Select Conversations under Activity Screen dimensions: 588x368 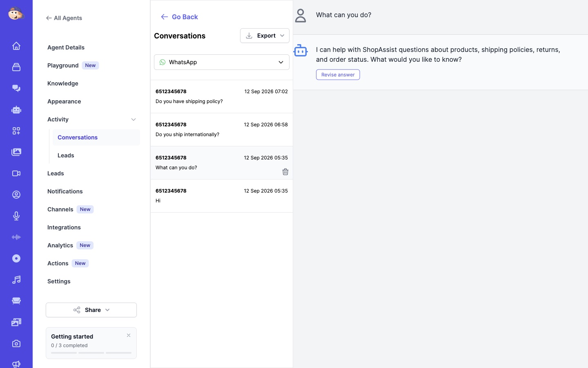tap(96, 137)
